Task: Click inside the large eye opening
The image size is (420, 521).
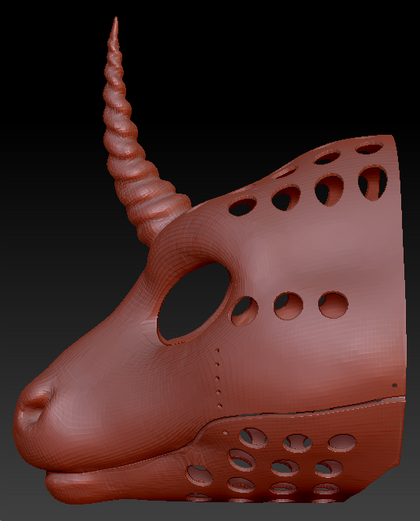Action: 194,301
